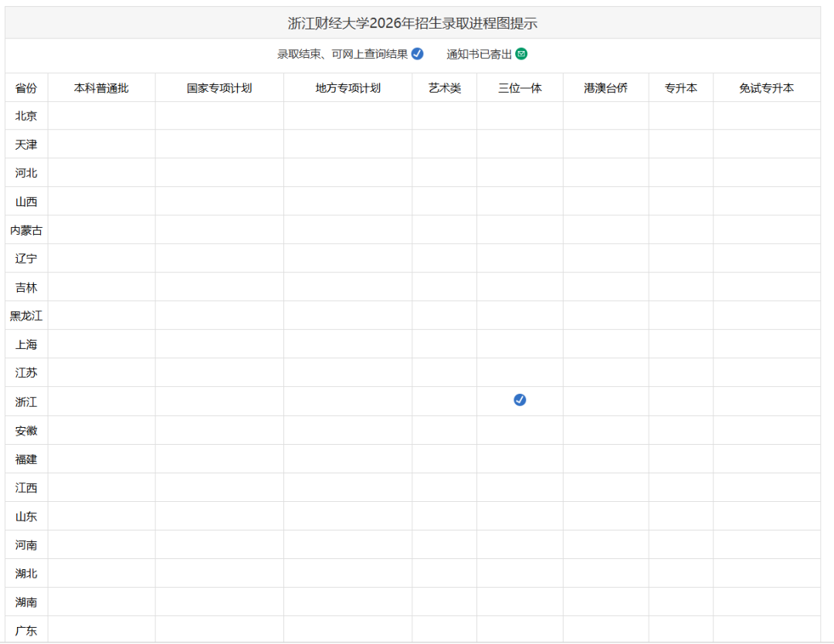Viewport: 834px width, 644px height.
Task: Click the blue checkmark legend icon
Action: [418, 54]
